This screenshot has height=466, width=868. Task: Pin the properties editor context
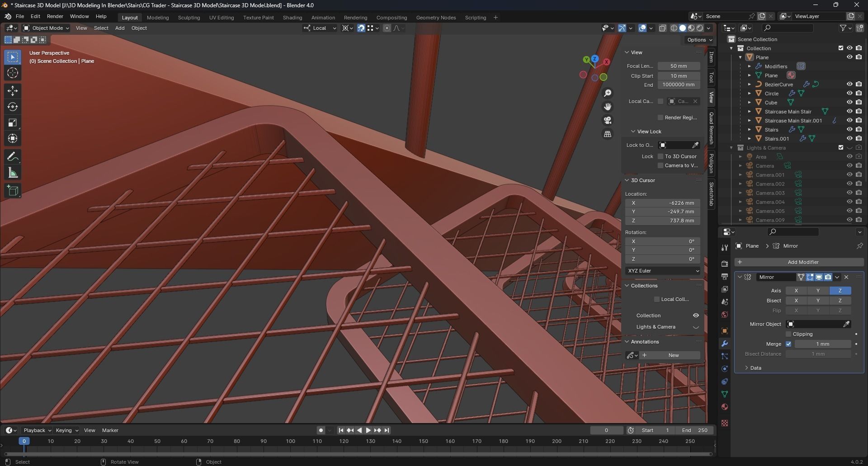[859, 246]
